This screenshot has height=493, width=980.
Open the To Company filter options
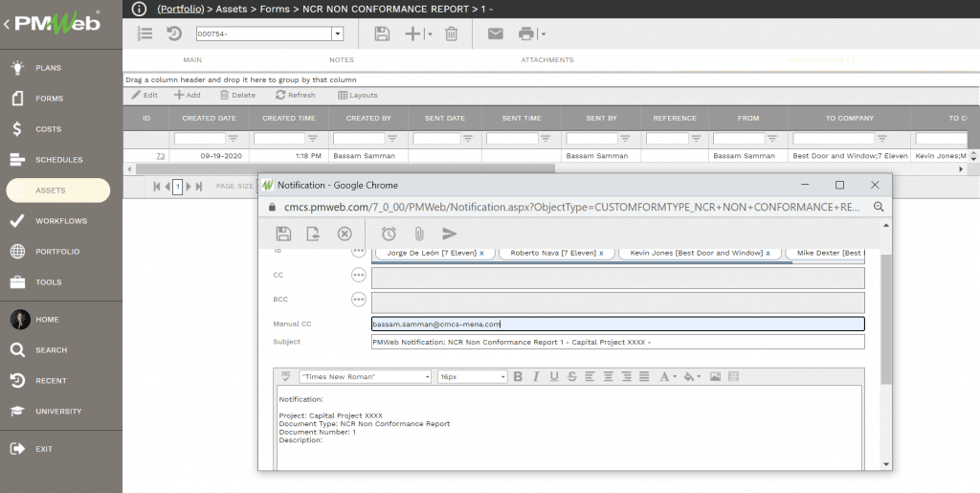tap(881, 139)
